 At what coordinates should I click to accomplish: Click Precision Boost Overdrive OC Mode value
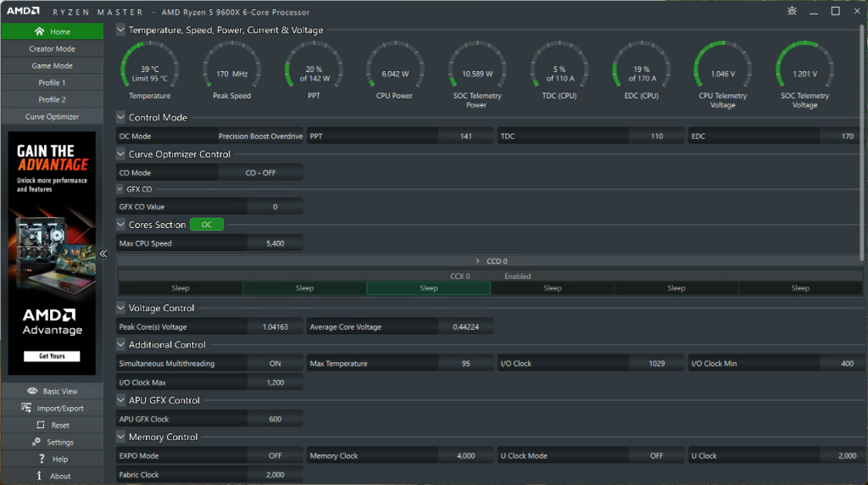click(x=260, y=137)
